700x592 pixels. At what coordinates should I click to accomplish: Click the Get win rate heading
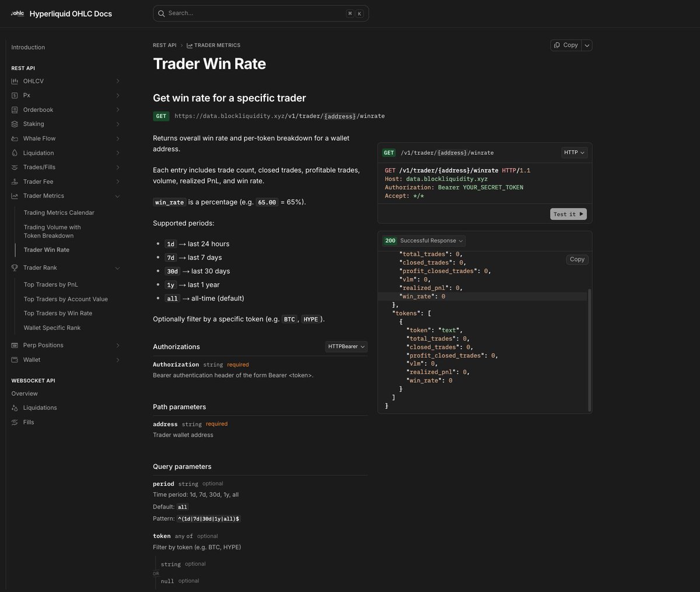click(229, 98)
